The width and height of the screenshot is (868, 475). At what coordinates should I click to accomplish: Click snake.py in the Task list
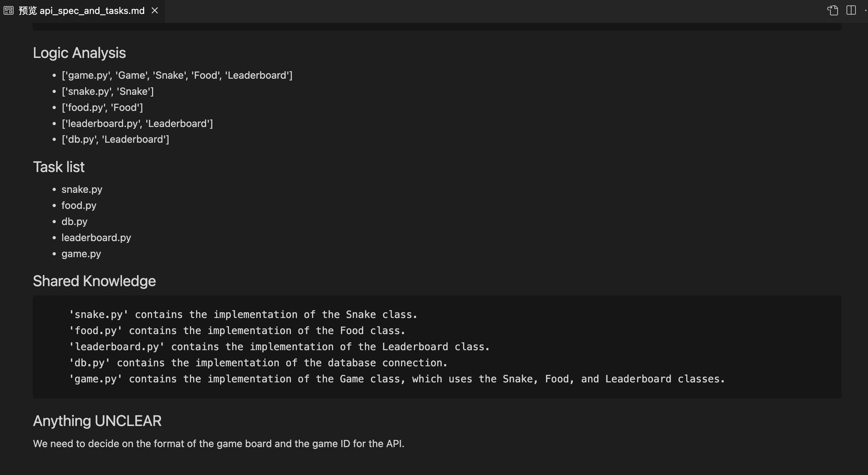(x=82, y=190)
